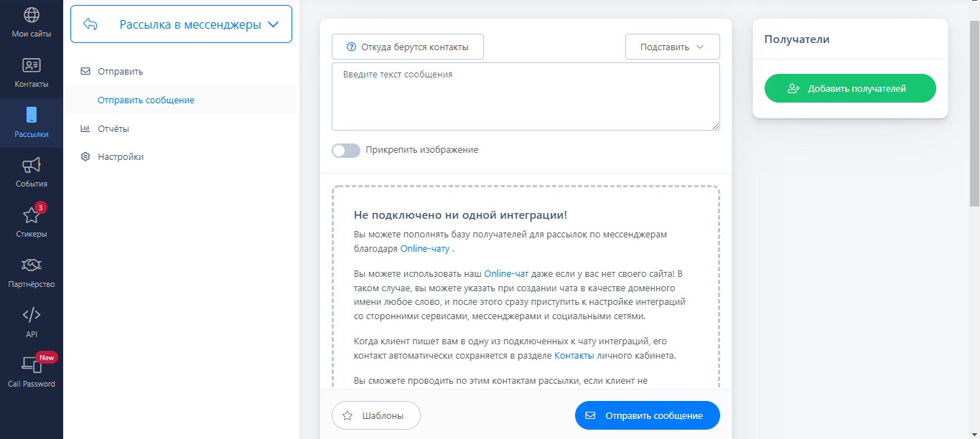Toggle Прикрепить изображение switch
The height and width of the screenshot is (439, 980).
point(346,151)
